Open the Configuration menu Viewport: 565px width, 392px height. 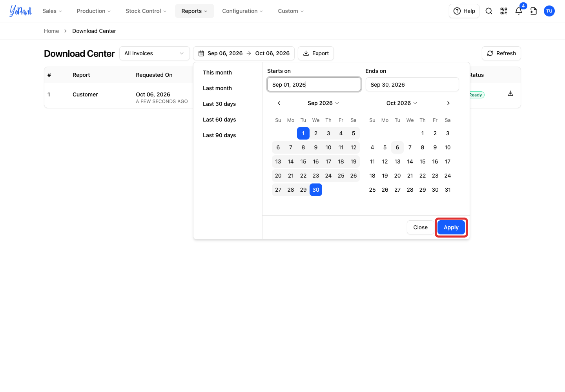(x=242, y=11)
